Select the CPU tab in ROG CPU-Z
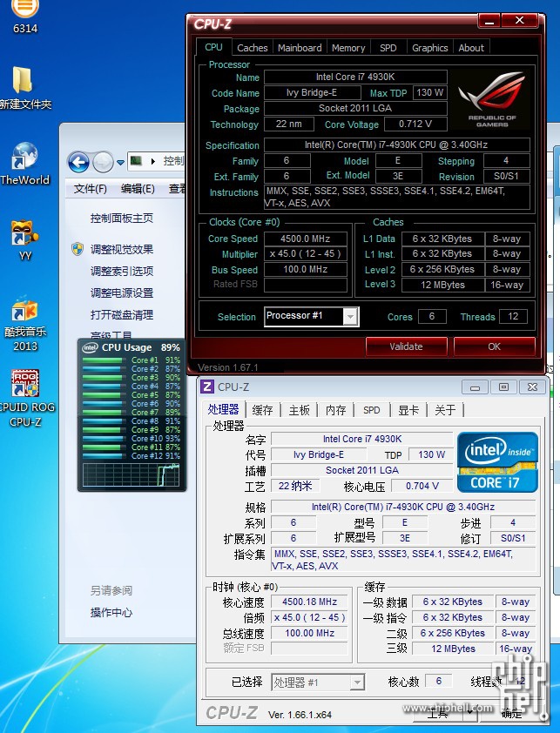The width and height of the screenshot is (560, 733). (213, 47)
